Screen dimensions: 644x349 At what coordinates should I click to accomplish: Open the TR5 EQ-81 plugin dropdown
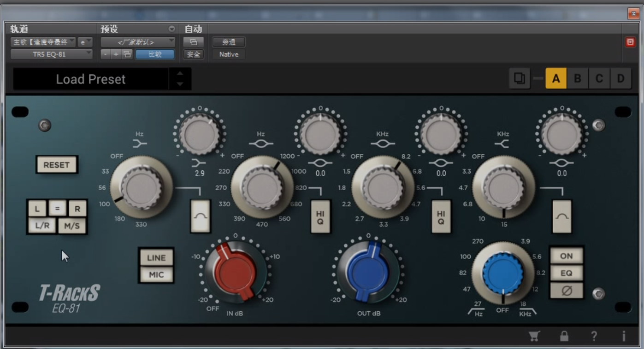click(51, 54)
